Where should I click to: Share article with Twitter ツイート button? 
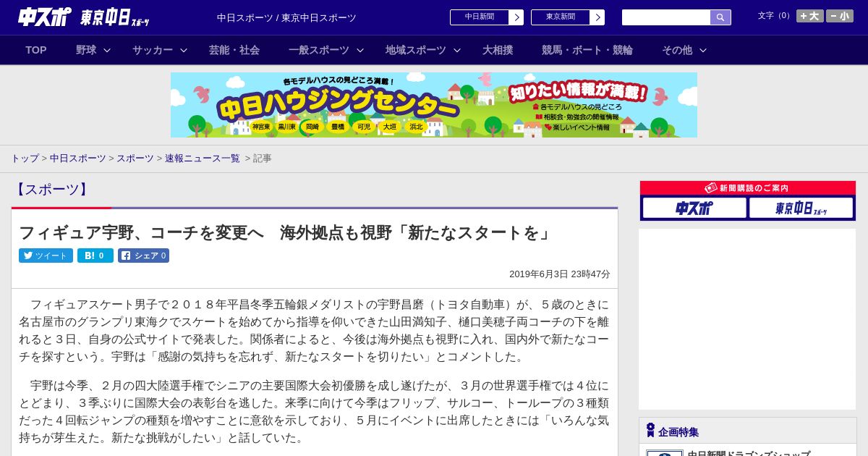tap(46, 256)
